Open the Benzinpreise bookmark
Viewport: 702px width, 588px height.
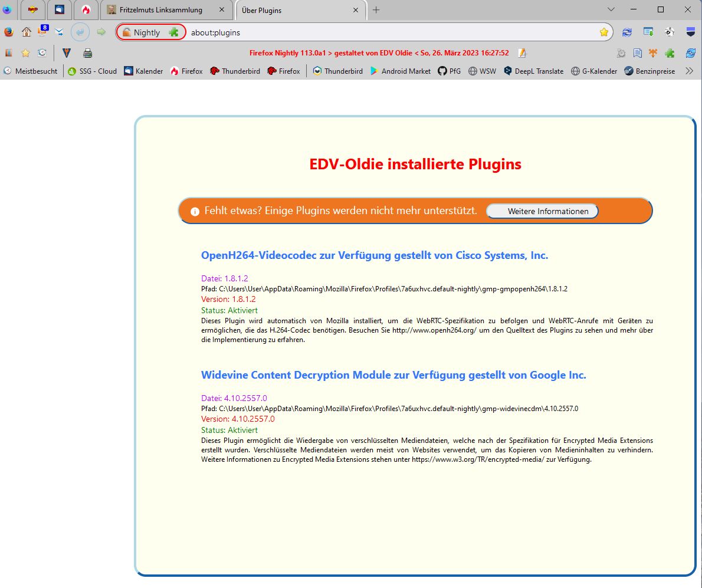[x=649, y=71]
